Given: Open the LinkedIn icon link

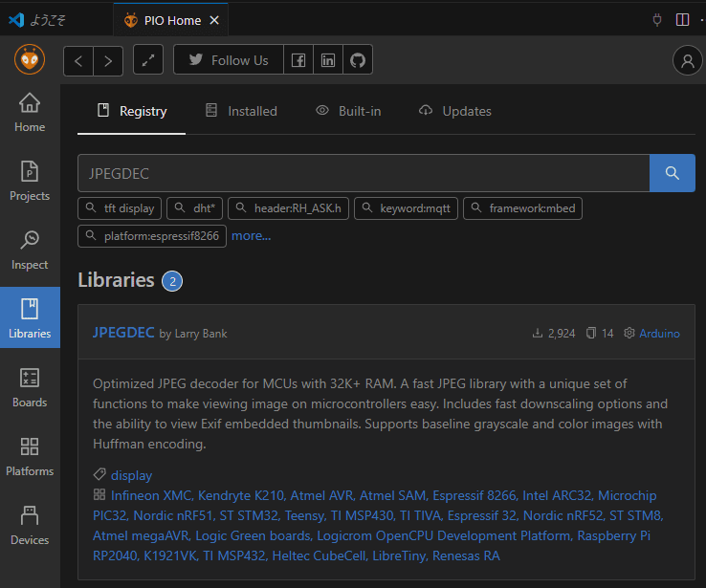Looking at the screenshot, I should pyautogui.click(x=328, y=60).
